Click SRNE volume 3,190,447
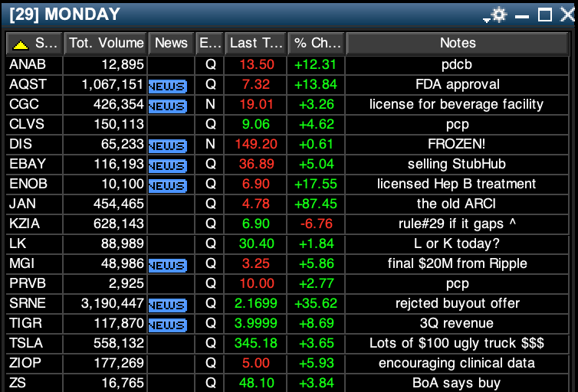 [113, 303]
